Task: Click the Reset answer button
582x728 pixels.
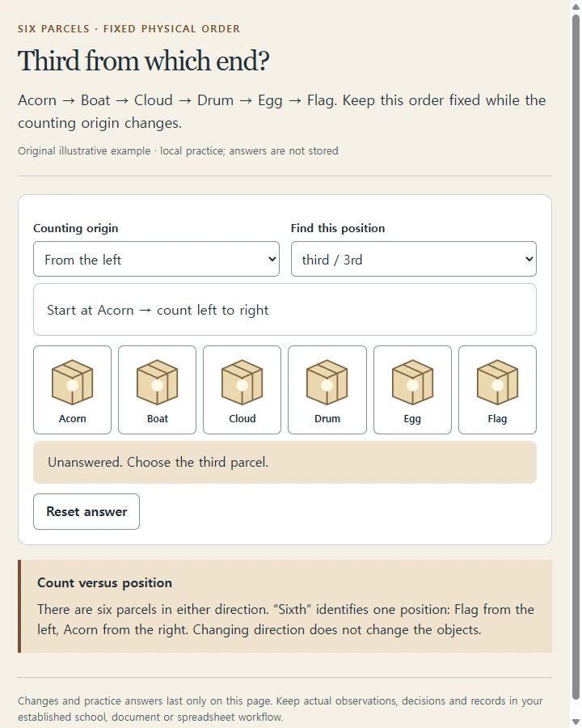Action: (x=86, y=511)
